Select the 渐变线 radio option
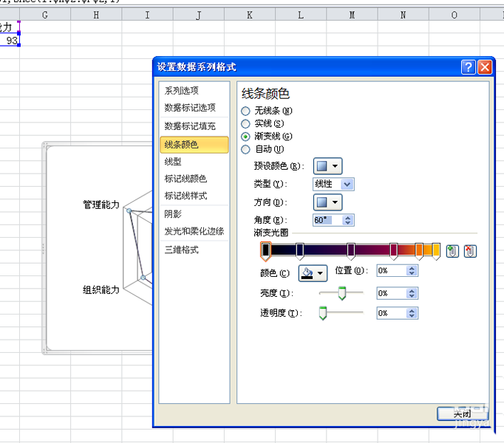The width and height of the screenshot is (504, 443). (245, 137)
